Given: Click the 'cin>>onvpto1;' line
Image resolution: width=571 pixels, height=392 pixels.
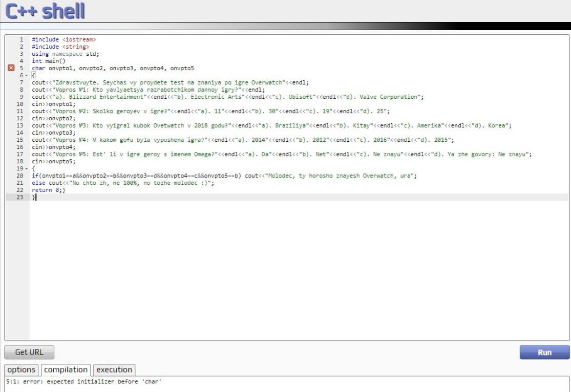Looking at the screenshot, I should click(x=54, y=104).
